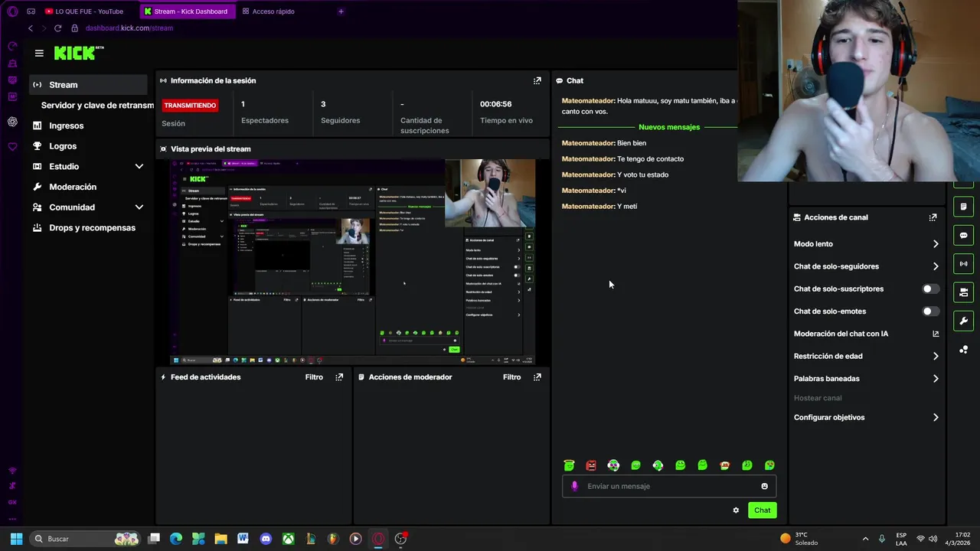Click the wrench icon in right sidebar
The image size is (980, 551).
(x=963, y=321)
